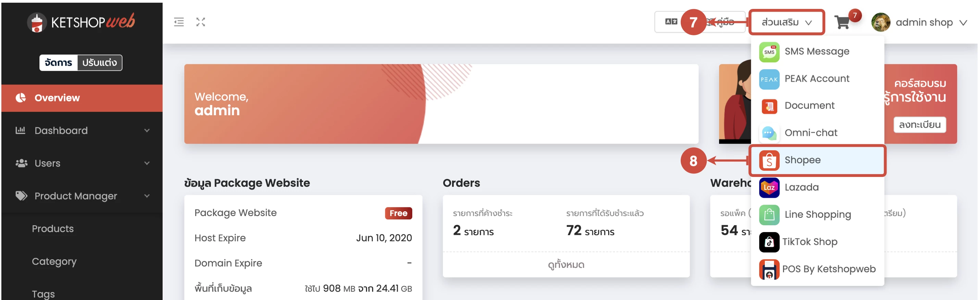Click ดูทั้งหมด under Orders
The width and height of the screenshot is (980, 300).
point(566,265)
